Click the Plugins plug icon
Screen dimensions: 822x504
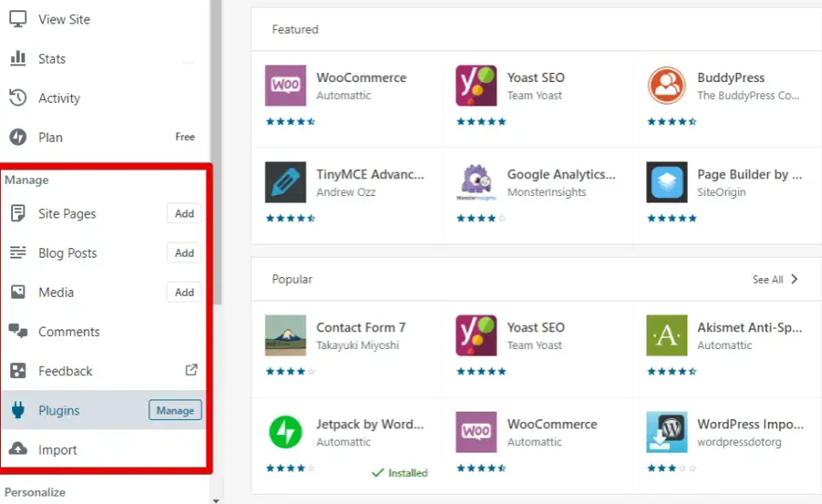pyautogui.click(x=18, y=411)
